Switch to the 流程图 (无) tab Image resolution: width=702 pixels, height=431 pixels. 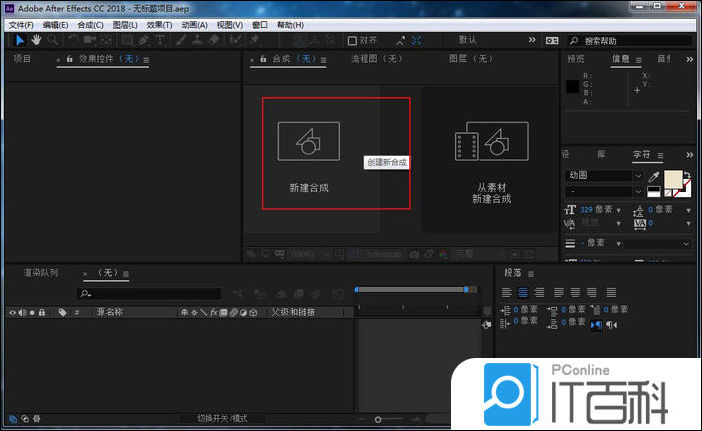377,59
